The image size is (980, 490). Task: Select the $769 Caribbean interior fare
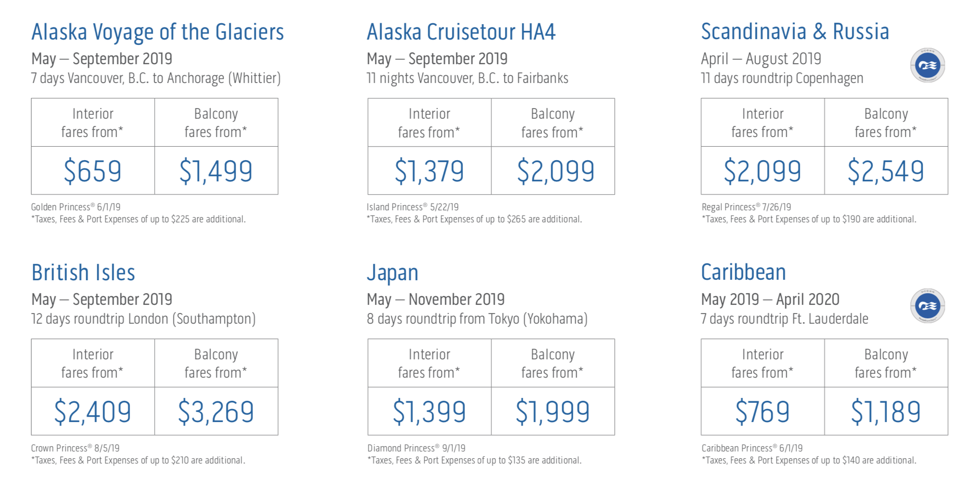point(763,412)
